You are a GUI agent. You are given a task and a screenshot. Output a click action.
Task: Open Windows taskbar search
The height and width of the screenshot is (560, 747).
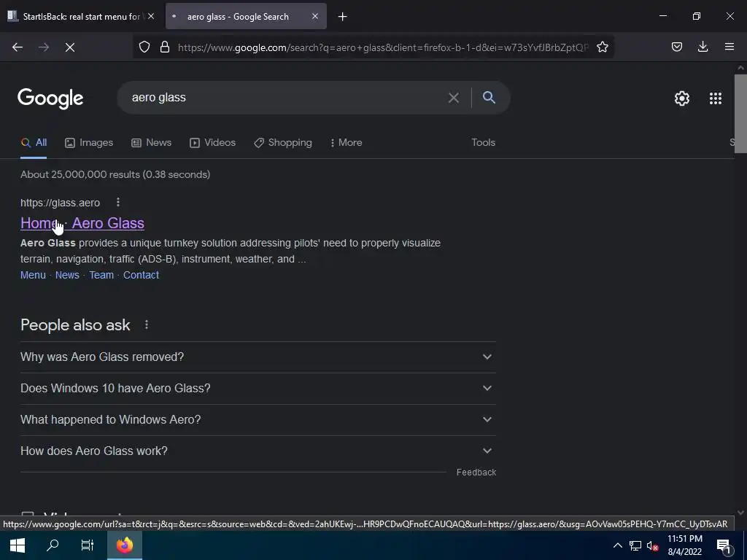(53, 545)
